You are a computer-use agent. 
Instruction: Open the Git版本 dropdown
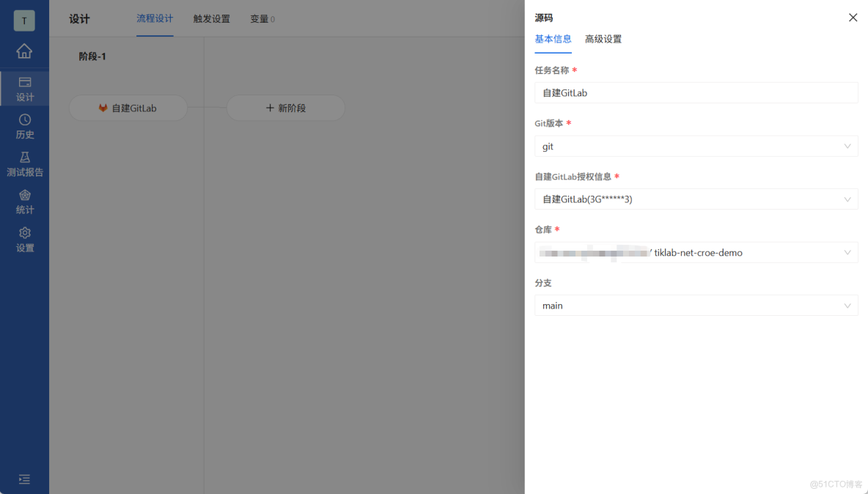[x=696, y=146]
